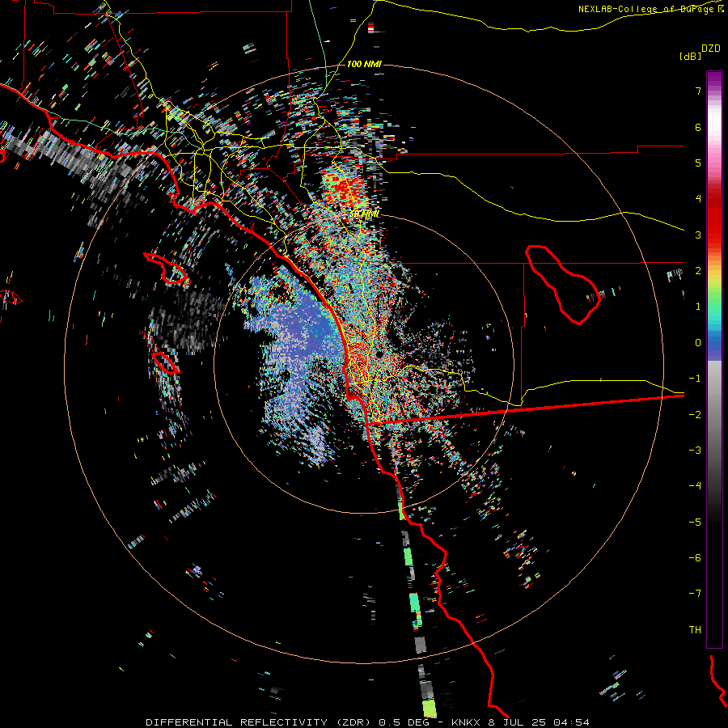Click the [dB] unit label
Viewport: 728px width, 728px height.
click(x=691, y=56)
